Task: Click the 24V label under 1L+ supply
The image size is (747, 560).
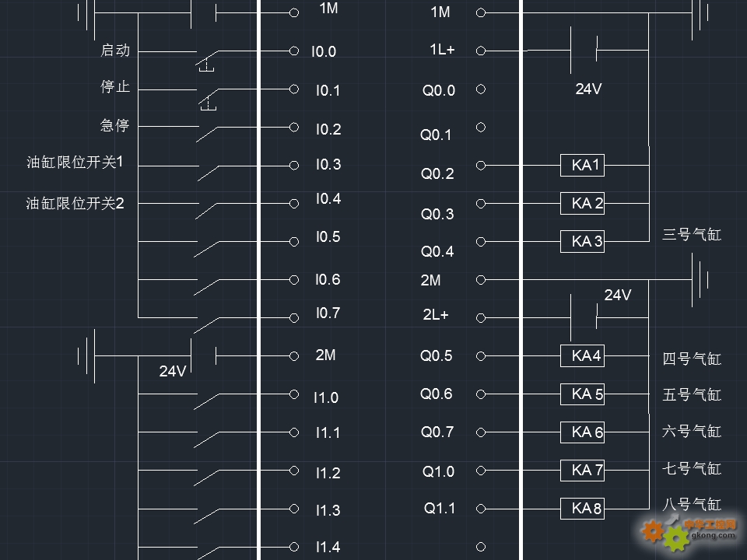Action: (x=589, y=89)
